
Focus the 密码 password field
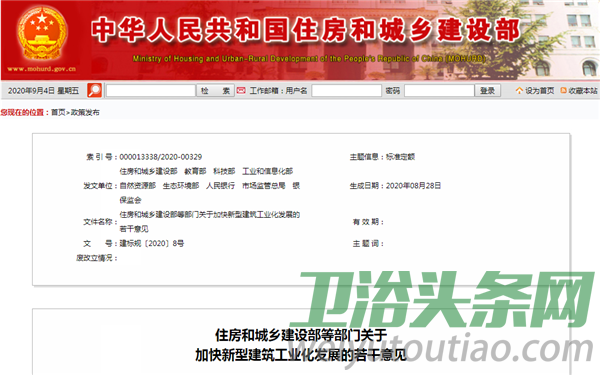(x=439, y=91)
